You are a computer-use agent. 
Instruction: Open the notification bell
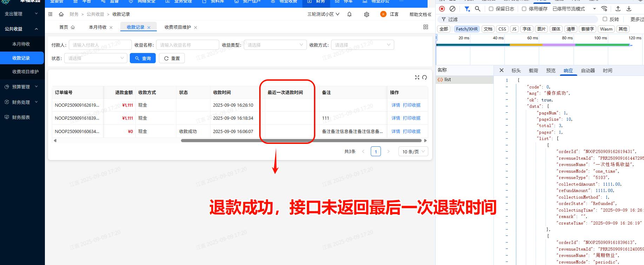349,14
